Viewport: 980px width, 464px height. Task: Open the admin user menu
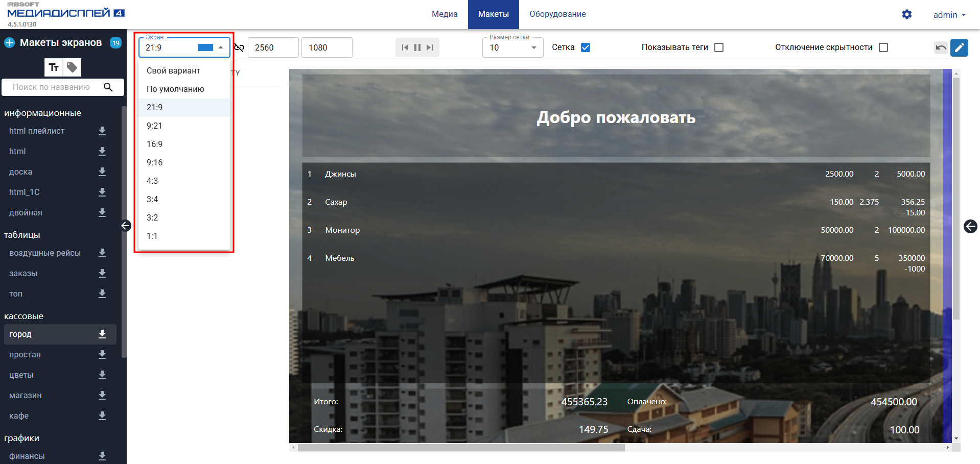click(949, 15)
